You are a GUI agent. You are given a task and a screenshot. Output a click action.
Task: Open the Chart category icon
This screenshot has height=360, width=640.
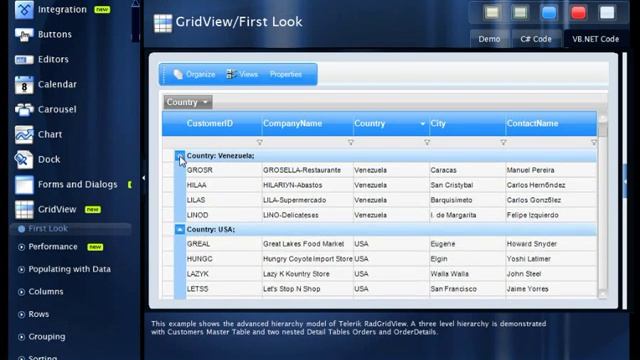24,135
